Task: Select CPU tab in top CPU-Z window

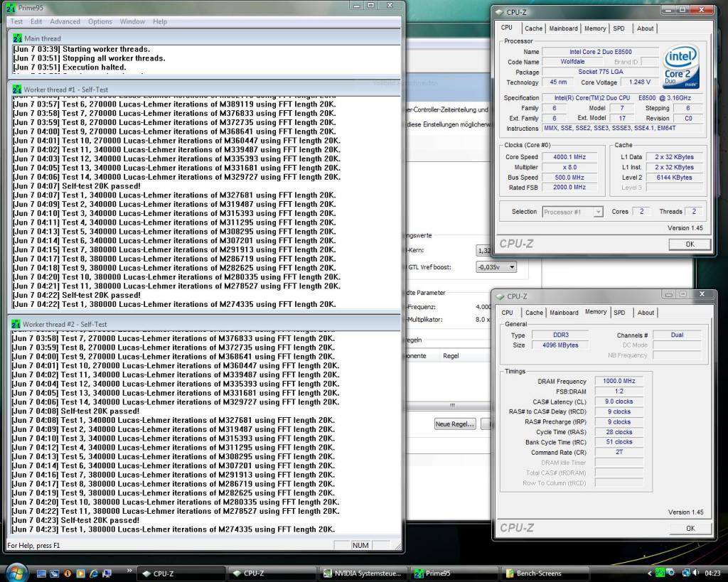Action: (x=506, y=28)
